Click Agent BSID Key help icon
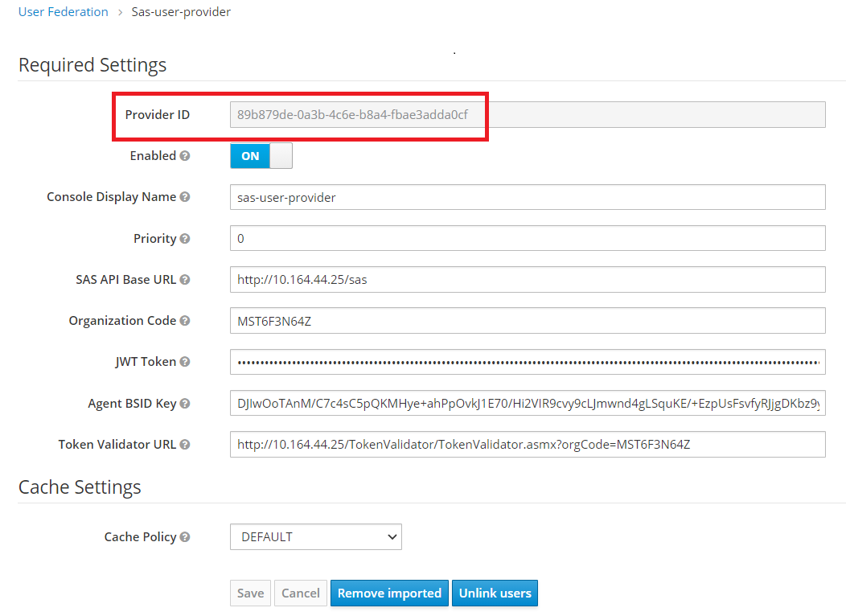846x616 pixels. [x=185, y=404]
